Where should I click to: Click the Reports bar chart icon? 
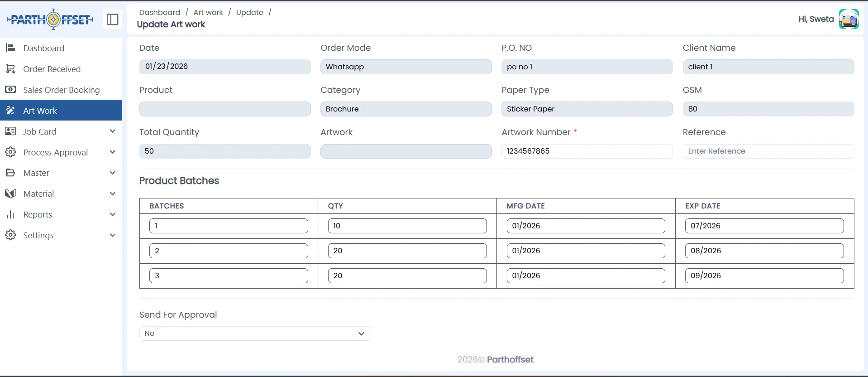[x=10, y=214]
